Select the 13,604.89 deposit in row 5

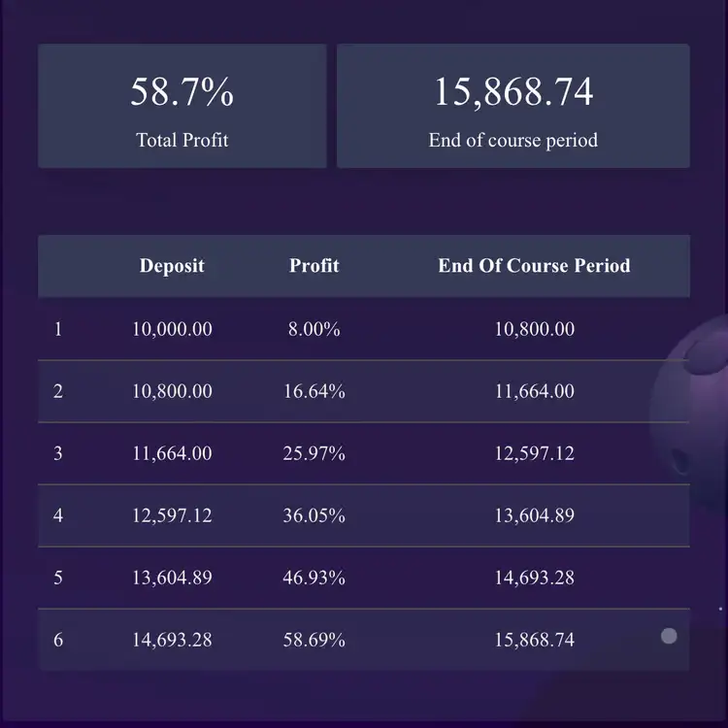[x=172, y=578]
